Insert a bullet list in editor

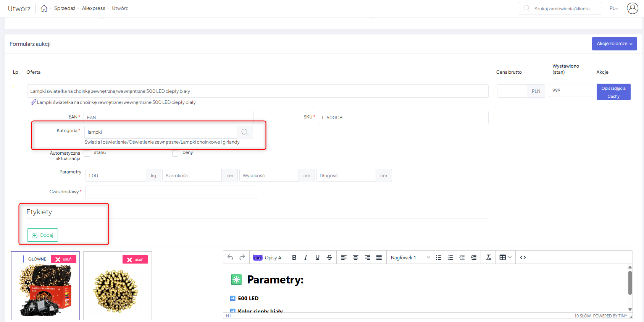(438, 257)
